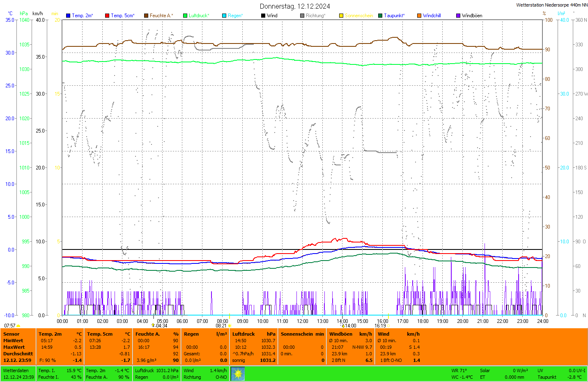Image resolution: width=588 pixels, height=382 pixels.
Task: Click the sunny weather icon in status bar
Action: (x=238, y=374)
